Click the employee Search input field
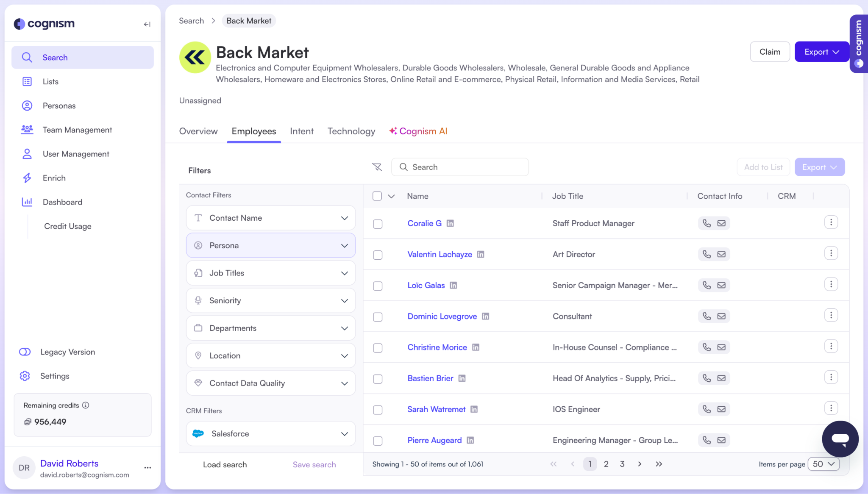Image resolution: width=868 pixels, height=494 pixels. pyautogui.click(x=460, y=167)
